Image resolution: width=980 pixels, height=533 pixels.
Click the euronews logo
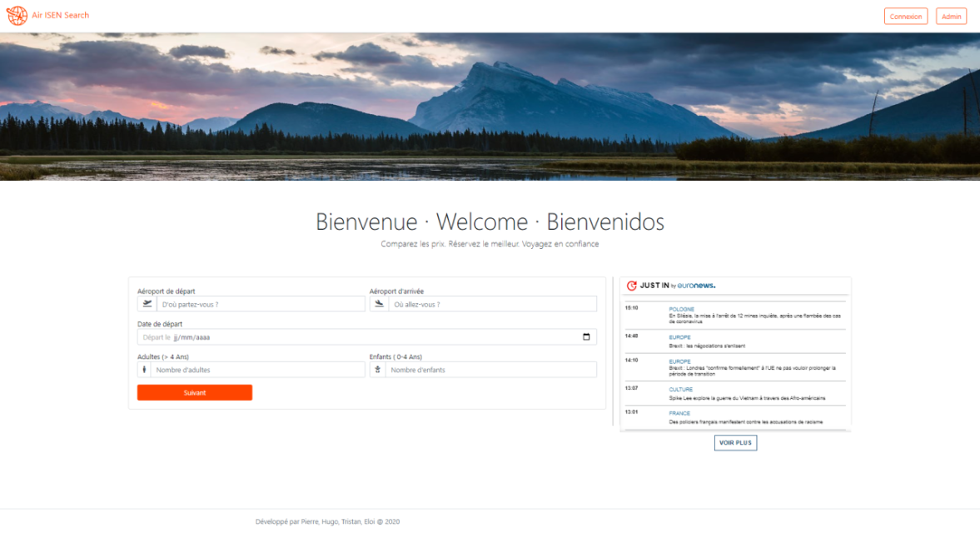tap(695, 285)
